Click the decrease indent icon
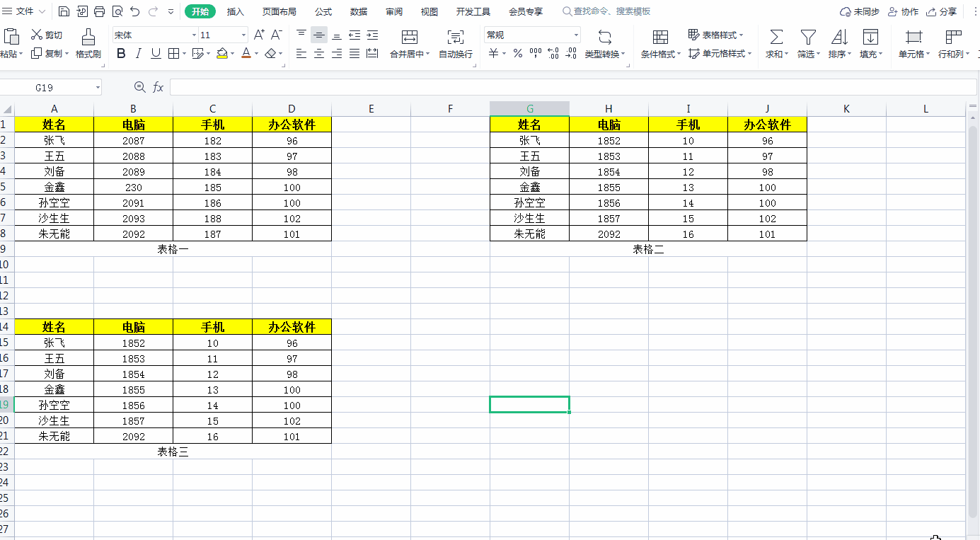 click(354, 35)
